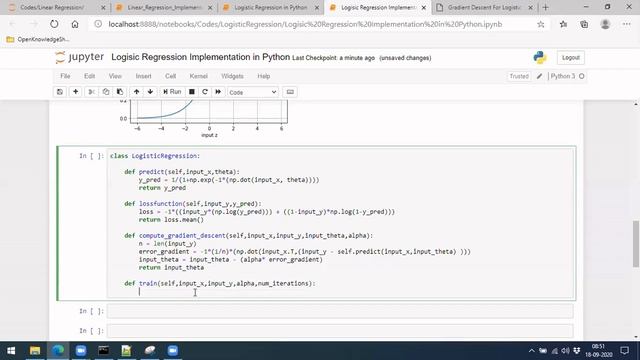Open the browser settings and more menu
Viewport: 640px width, 360px height.
[627, 24]
